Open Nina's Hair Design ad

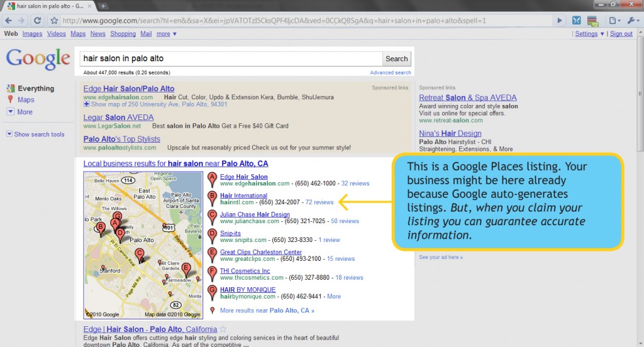[x=450, y=133]
